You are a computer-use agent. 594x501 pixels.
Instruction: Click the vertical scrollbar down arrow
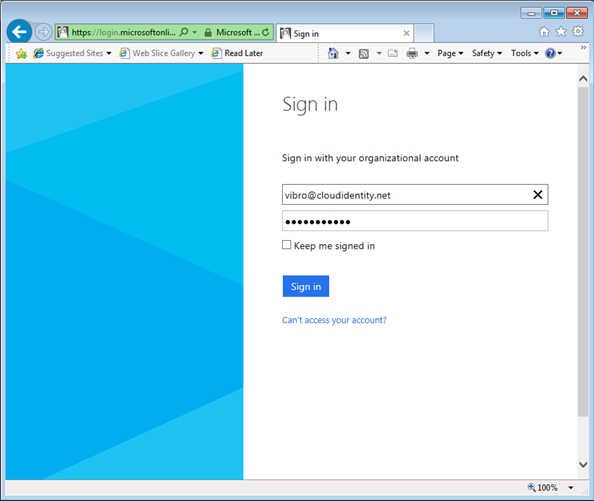click(x=583, y=465)
